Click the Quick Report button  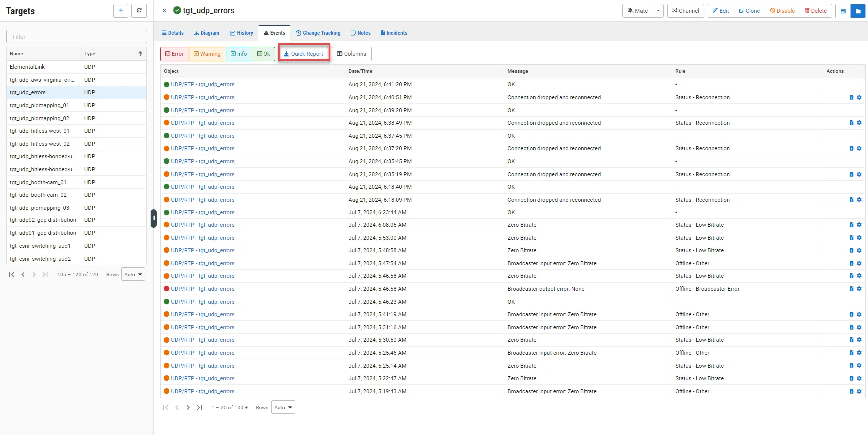tap(304, 54)
